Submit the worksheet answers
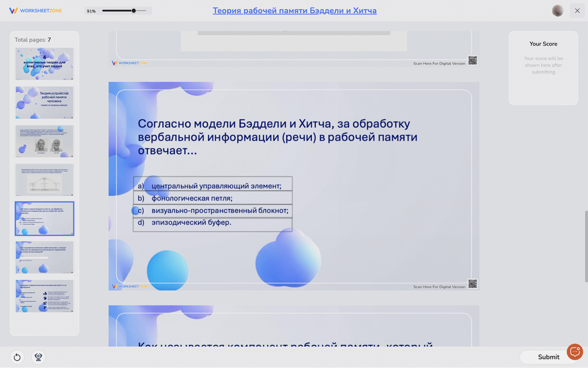 pos(548,357)
